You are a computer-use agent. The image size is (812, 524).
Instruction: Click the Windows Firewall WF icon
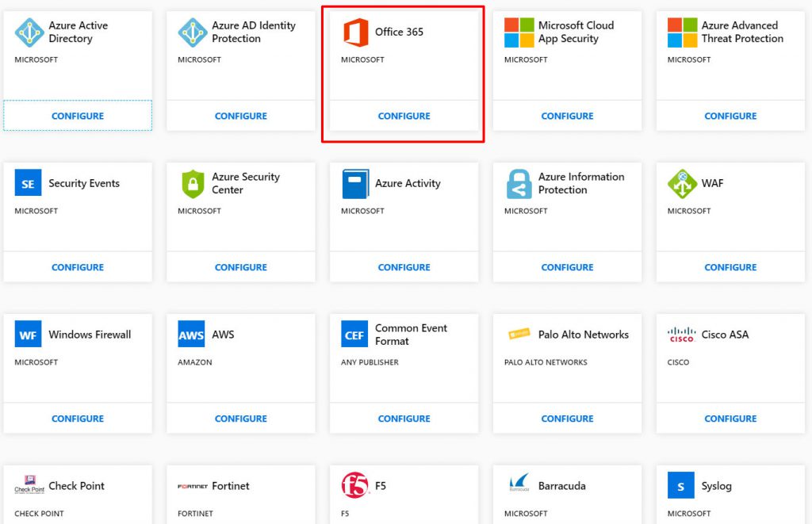(x=28, y=334)
